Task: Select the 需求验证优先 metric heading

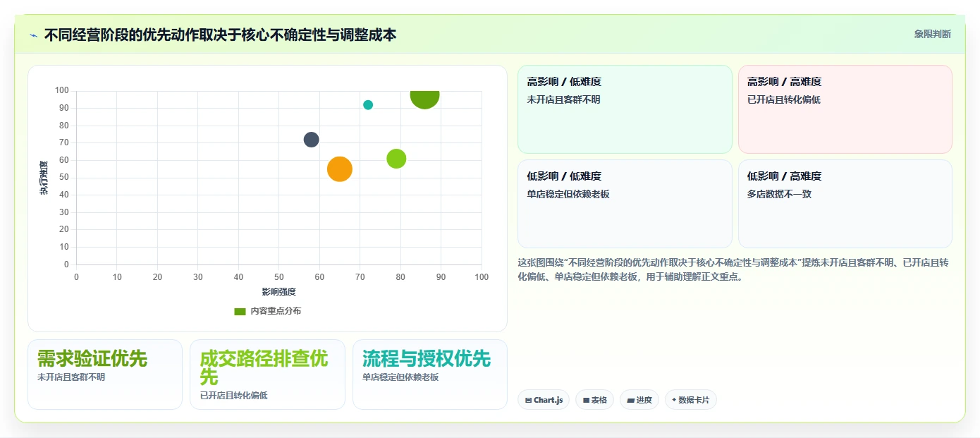Action: pos(92,359)
